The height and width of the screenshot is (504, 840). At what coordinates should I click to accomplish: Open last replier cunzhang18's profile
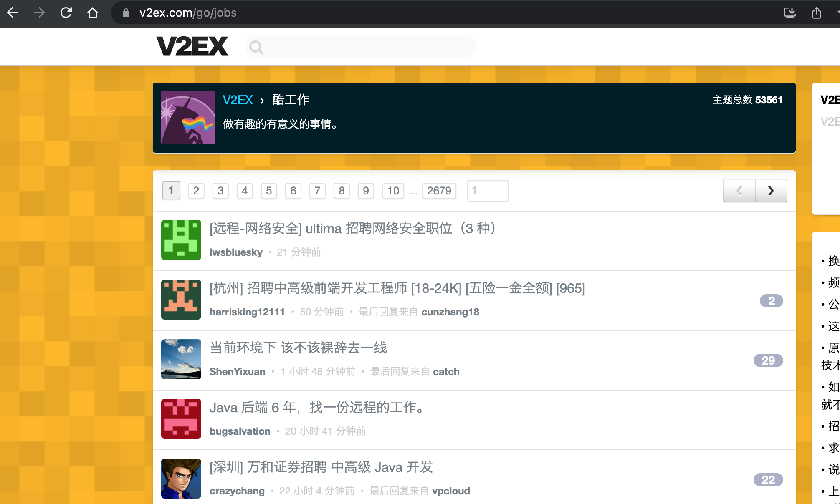[x=450, y=312]
